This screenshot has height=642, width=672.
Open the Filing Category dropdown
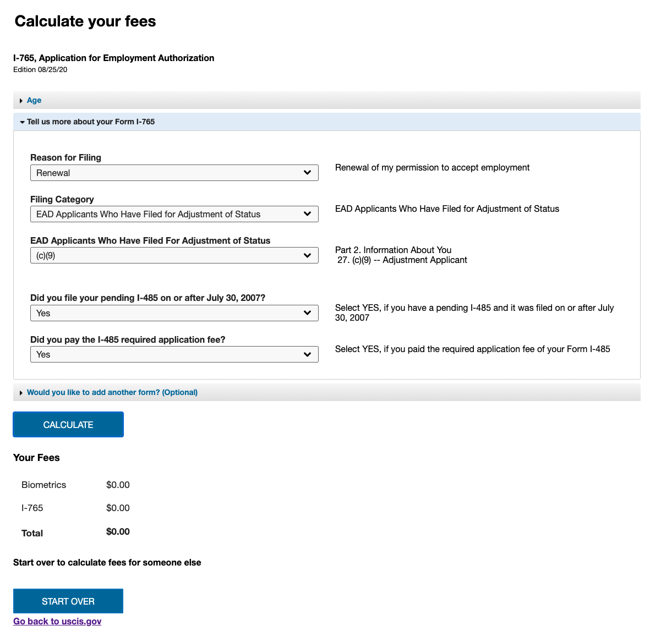174,214
